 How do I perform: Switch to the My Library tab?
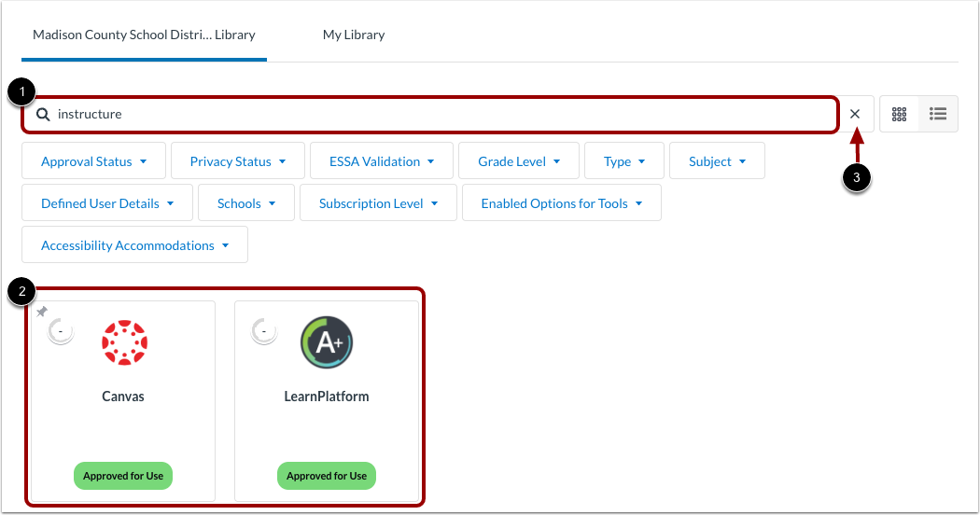pyautogui.click(x=354, y=35)
